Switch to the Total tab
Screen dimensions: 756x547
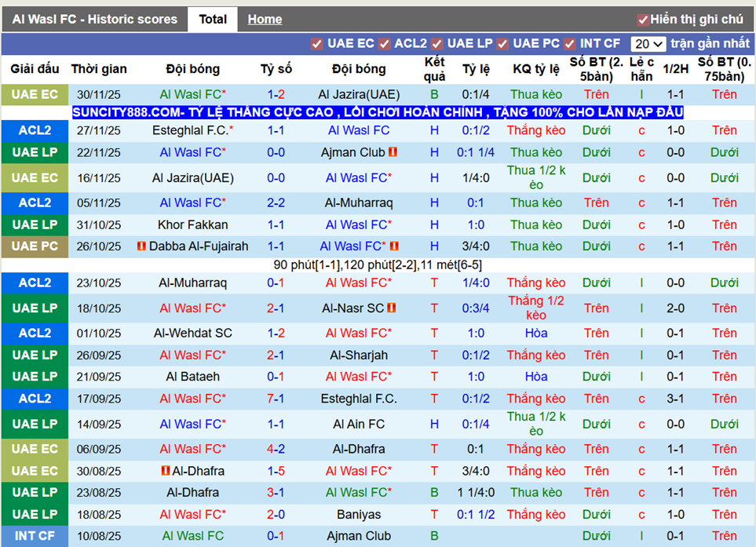(213, 20)
